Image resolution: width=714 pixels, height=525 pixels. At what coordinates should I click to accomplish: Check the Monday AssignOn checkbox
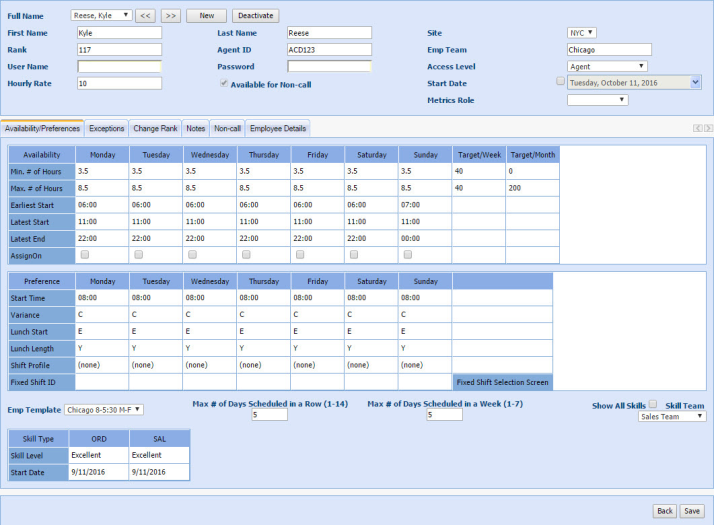tap(85, 255)
